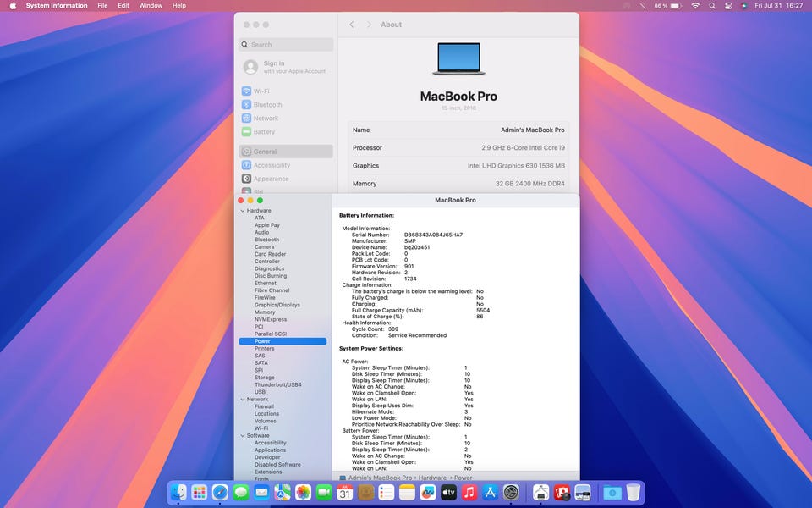Viewport: 812px width, 508px height.
Task: Click 'Service Recommended' condition text
Action: (x=417, y=335)
